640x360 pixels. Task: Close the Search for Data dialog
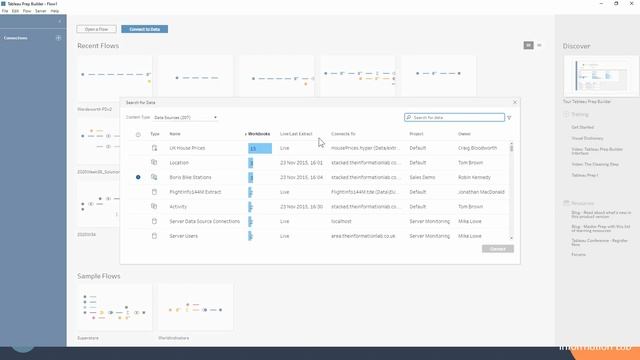coord(515,102)
